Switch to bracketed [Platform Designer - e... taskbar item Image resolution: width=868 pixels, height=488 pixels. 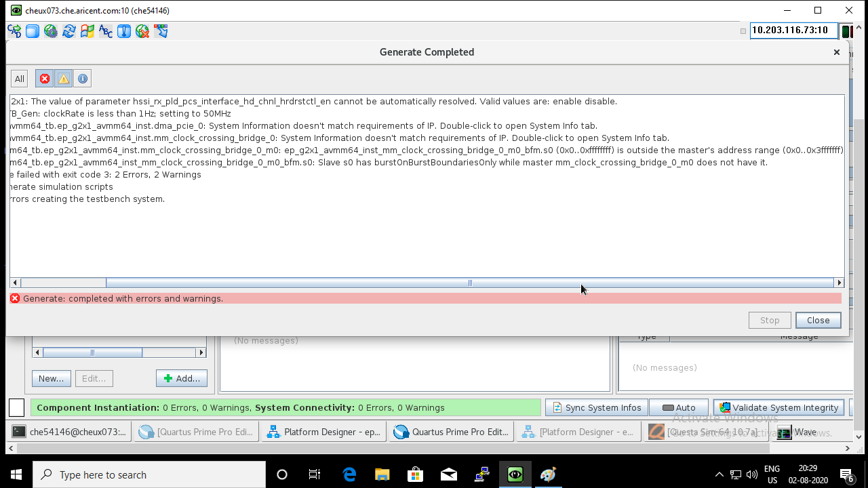(x=578, y=432)
